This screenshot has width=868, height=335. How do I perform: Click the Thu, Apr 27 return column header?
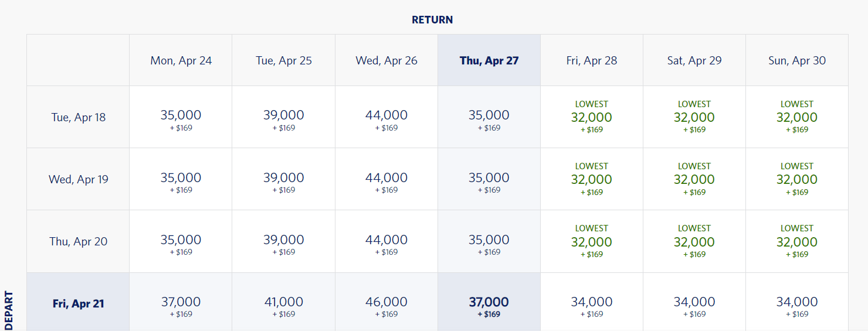coord(489,60)
